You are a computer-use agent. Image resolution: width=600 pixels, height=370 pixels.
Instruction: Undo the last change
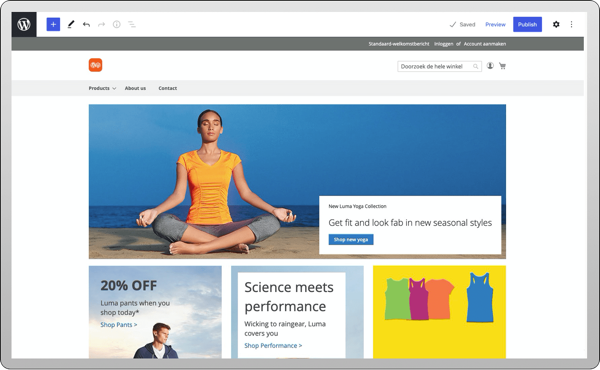click(x=86, y=24)
